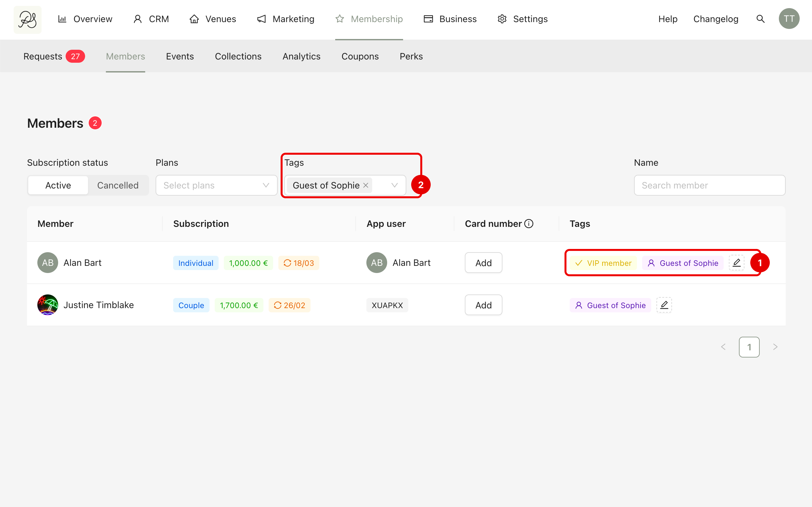Click the search magnifier icon in header

click(760, 19)
